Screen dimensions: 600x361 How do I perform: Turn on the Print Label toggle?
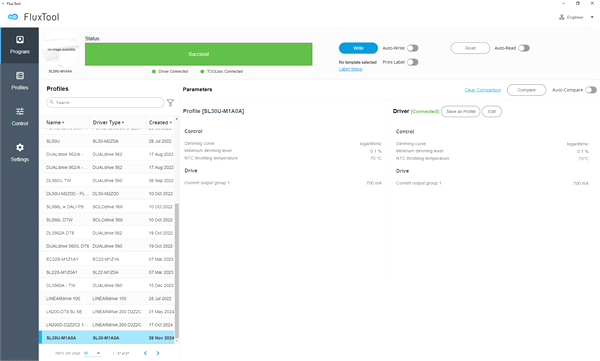(412, 62)
